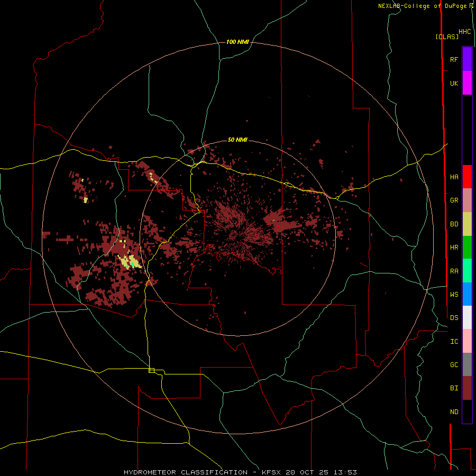
Task: Click the RF purple legend swatch
Action: 467,59
